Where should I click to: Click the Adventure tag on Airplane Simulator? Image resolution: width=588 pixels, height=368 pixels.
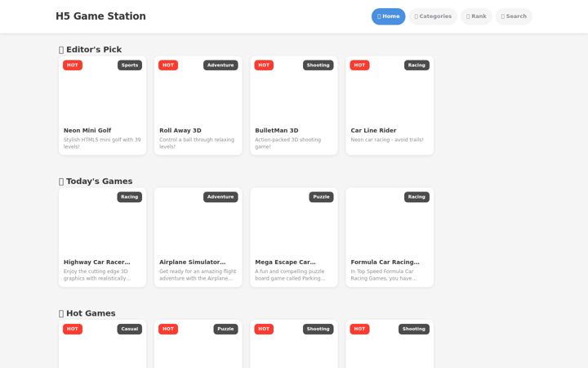(x=220, y=197)
